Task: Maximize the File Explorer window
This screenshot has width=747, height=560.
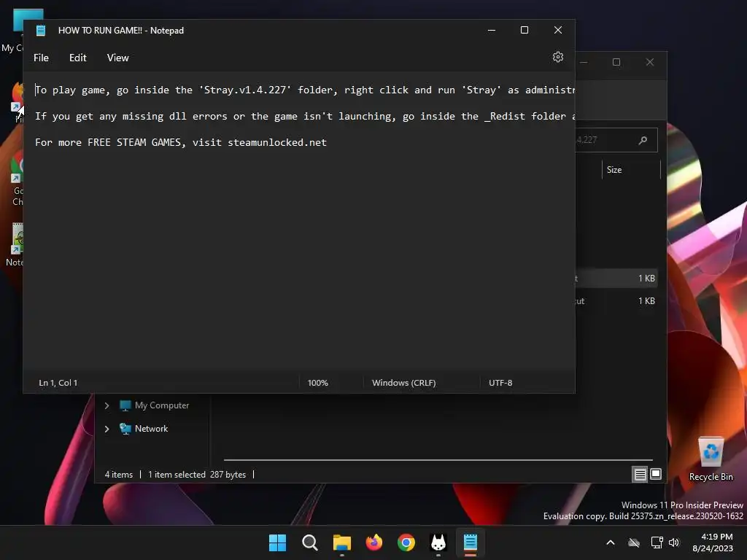Action: (616, 62)
